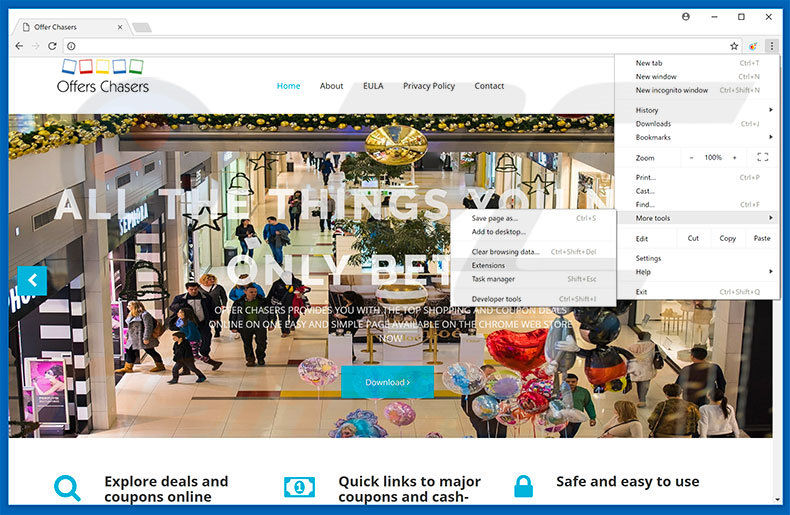Open the Chrome profile avatar icon

686,17
